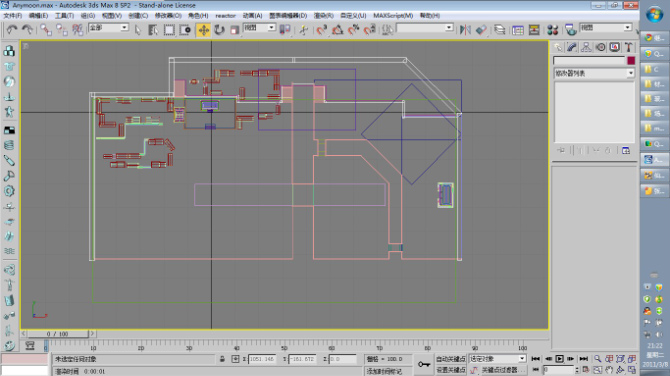Click the Redo arrow icon

pos(27,29)
